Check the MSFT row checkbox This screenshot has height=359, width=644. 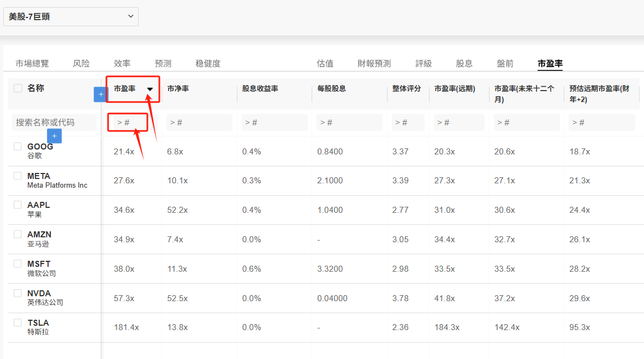coord(17,264)
